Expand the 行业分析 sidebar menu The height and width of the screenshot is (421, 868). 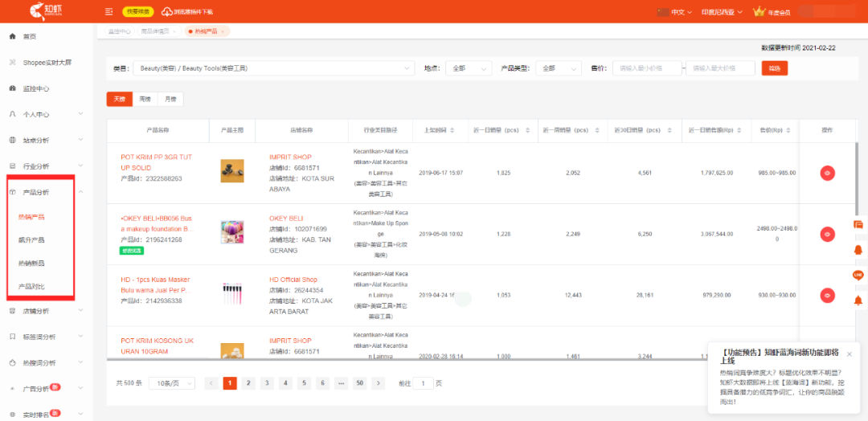point(81,166)
